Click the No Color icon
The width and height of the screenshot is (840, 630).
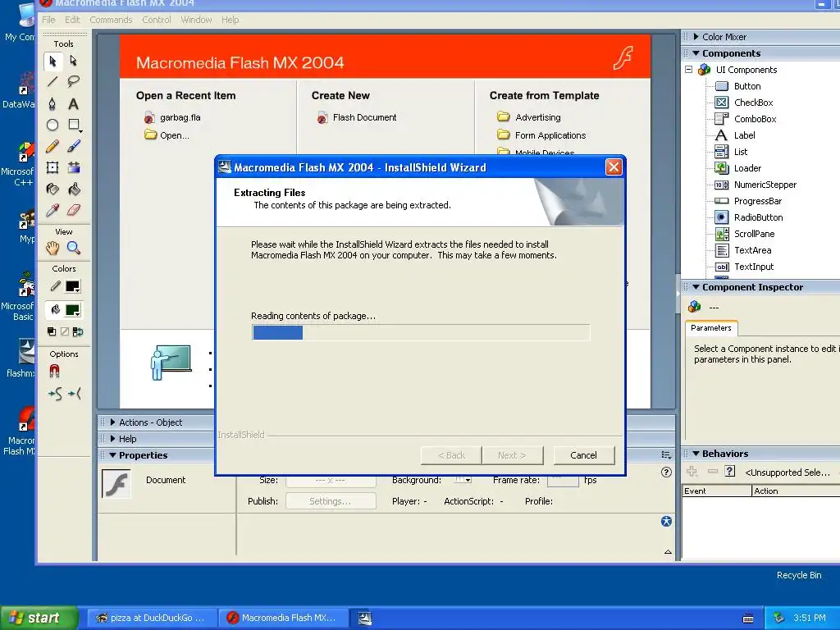[x=64, y=331]
